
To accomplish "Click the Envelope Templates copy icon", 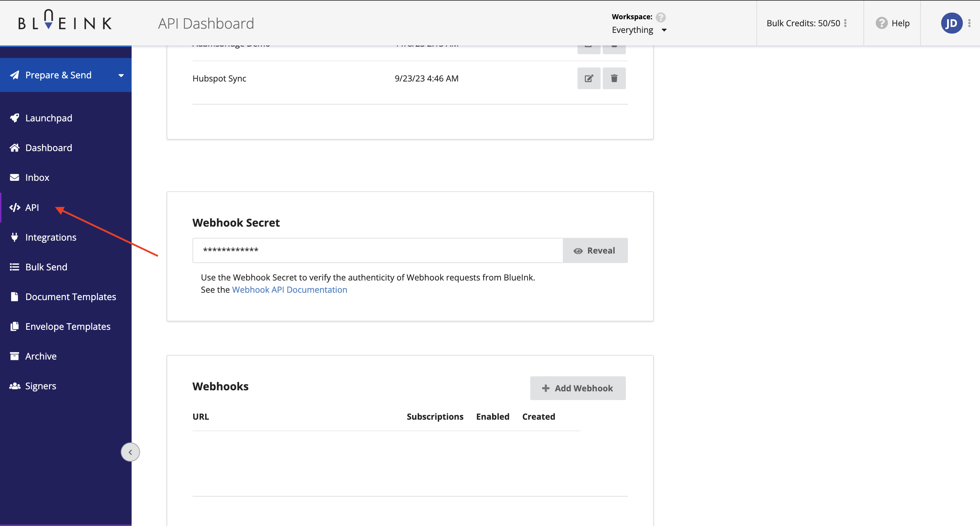I will tap(14, 326).
